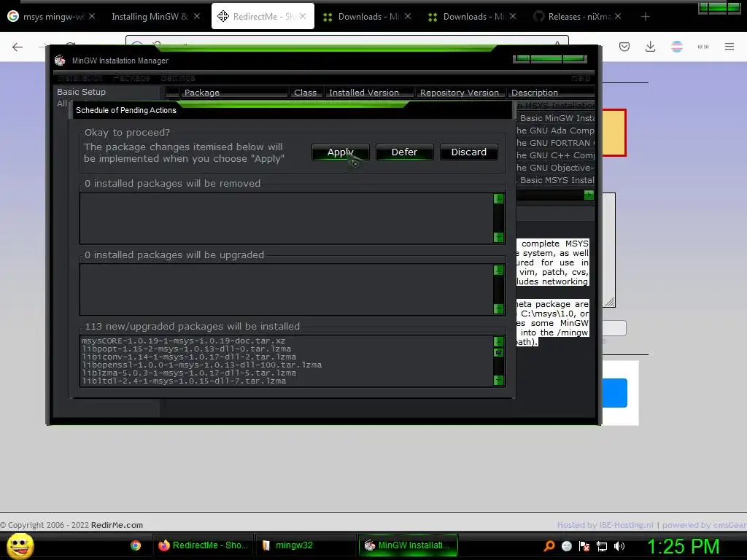Viewport: 747px width, 560px height.
Task: Select liblzma-5.0.3-1 package line
Action: point(189,373)
